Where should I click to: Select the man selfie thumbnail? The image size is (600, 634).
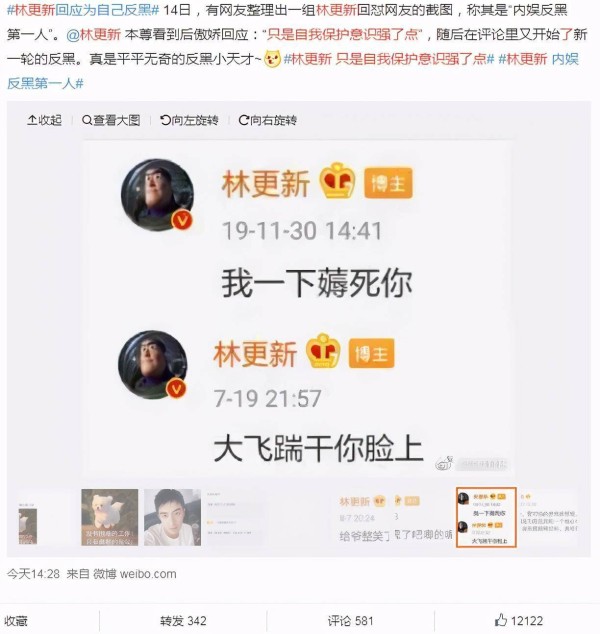coord(172,517)
